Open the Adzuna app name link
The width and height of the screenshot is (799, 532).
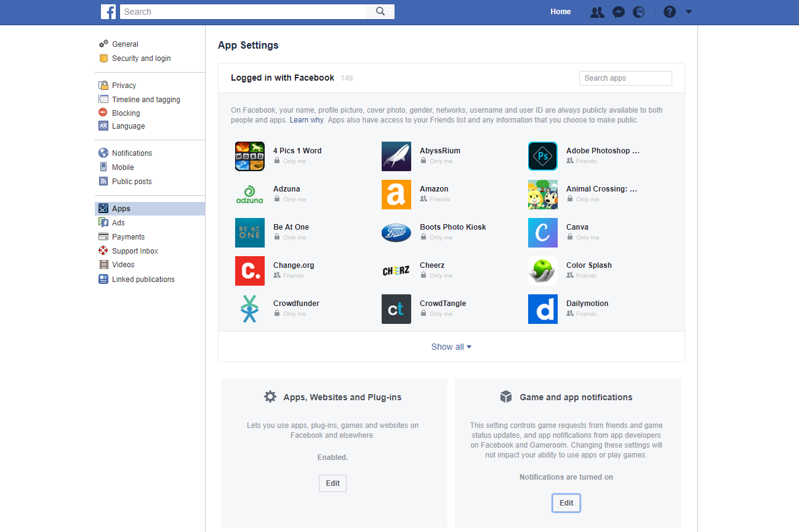[287, 189]
